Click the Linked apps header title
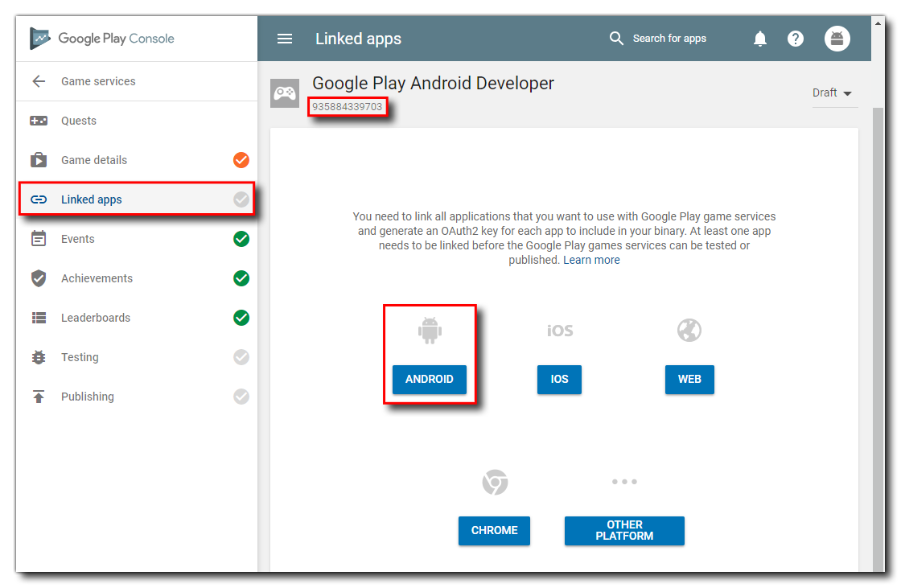This screenshot has width=901, height=588. coord(358,39)
